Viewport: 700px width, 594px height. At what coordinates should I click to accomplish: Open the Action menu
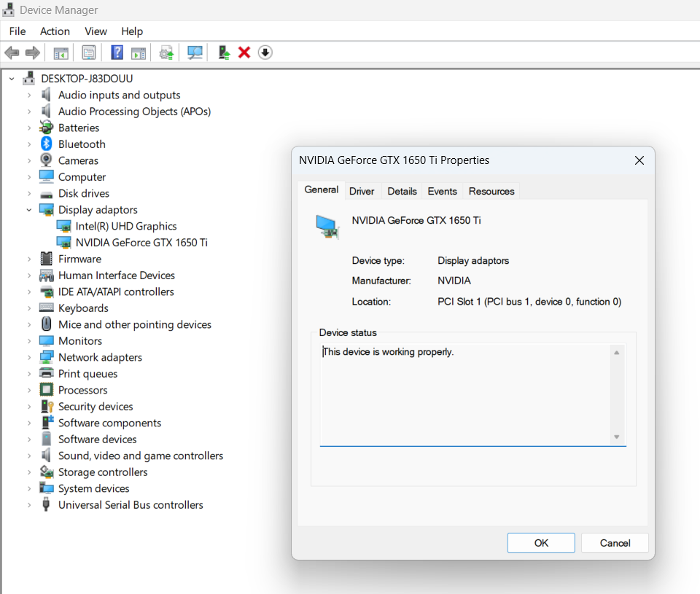click(x=55, y=31)
